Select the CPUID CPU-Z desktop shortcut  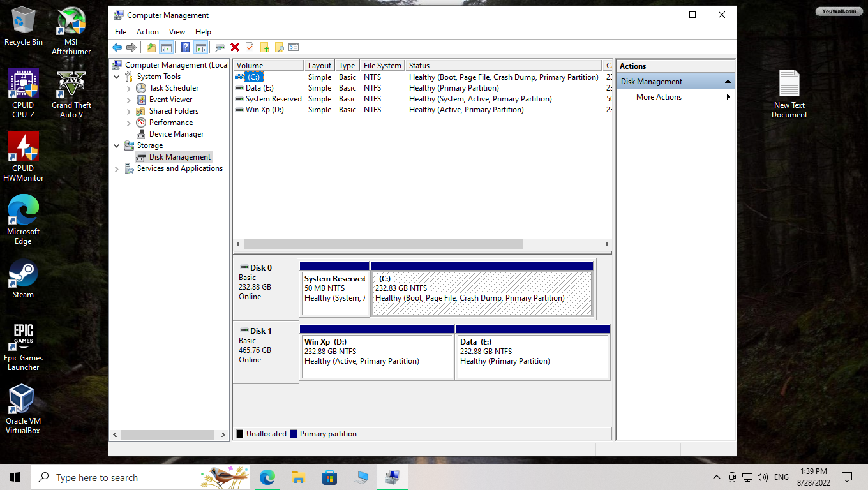(x=24, y=94)
